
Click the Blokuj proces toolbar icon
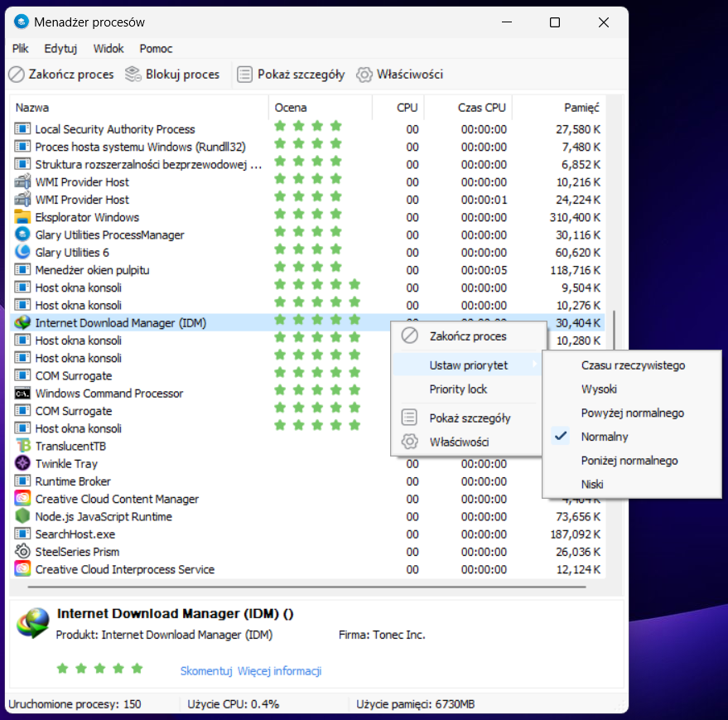133,75
